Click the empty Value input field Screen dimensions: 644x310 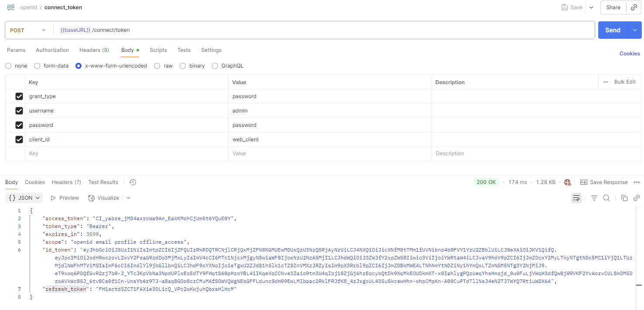[330, 153]
